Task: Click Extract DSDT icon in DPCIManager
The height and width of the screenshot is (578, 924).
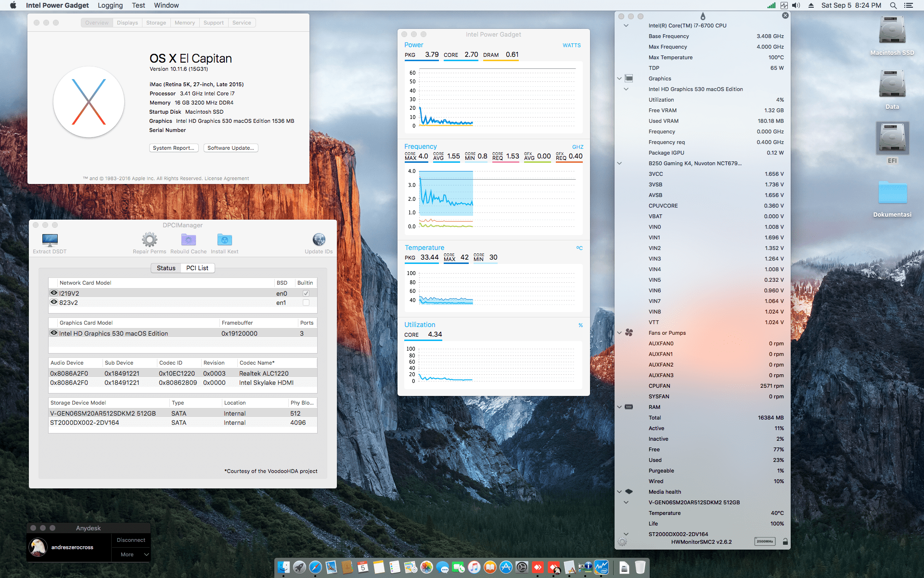Action: [50, 239]
